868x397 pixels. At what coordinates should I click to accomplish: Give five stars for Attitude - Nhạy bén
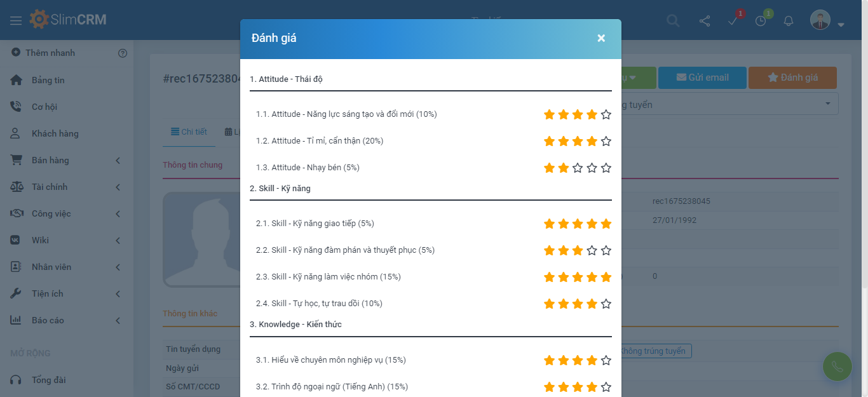point(606,168)
